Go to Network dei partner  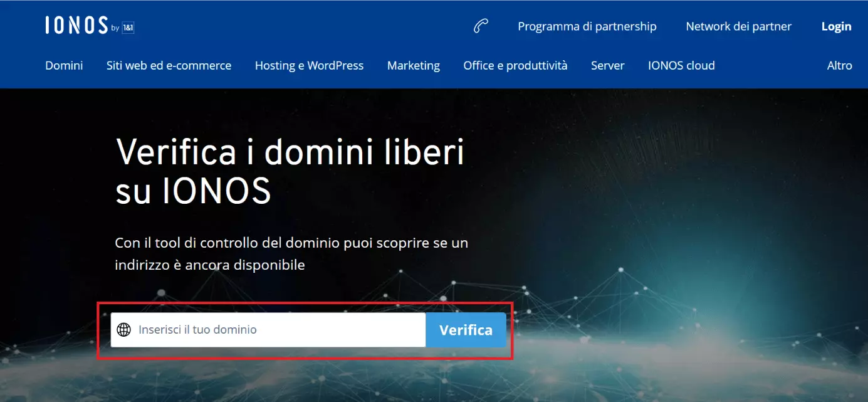pyautogui.click(x=738, y=26)
